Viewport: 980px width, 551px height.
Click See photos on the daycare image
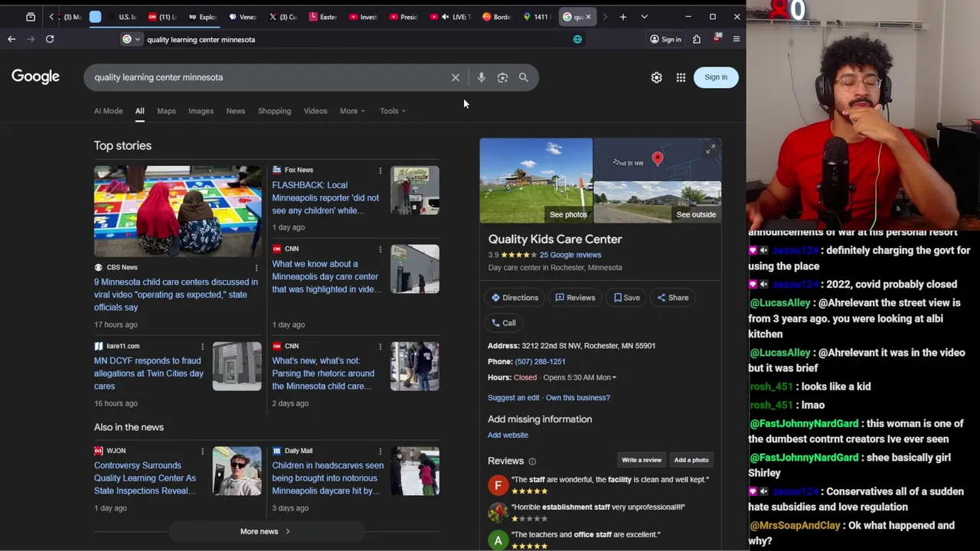click(x=568, y=214)
